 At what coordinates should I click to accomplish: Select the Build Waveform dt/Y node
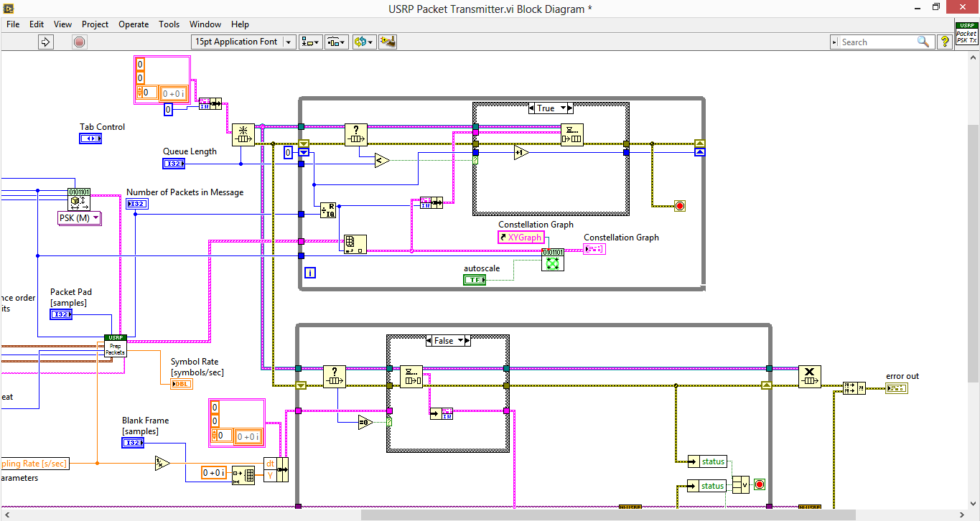(x=276, y=469)
